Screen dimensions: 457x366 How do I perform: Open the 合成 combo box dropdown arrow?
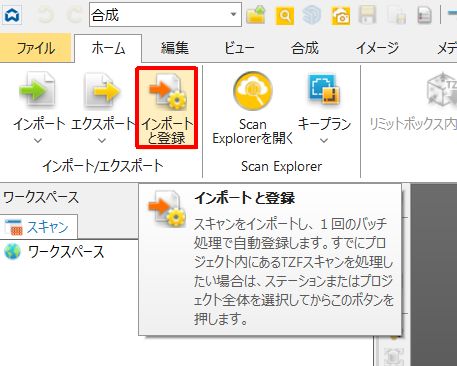(234, 14)
